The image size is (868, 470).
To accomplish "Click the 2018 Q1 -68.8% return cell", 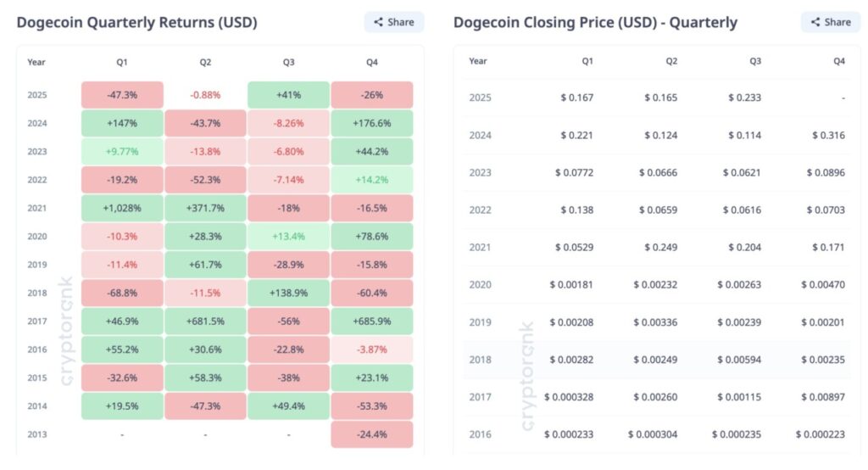I will [x=122, y=293].
